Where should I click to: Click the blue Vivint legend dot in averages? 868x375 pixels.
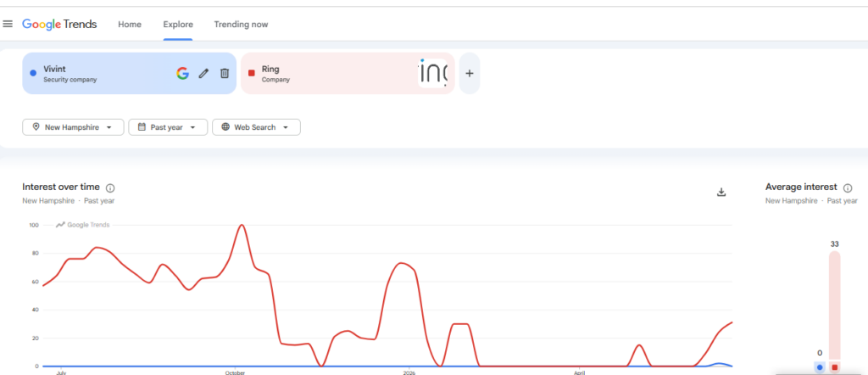820,367
